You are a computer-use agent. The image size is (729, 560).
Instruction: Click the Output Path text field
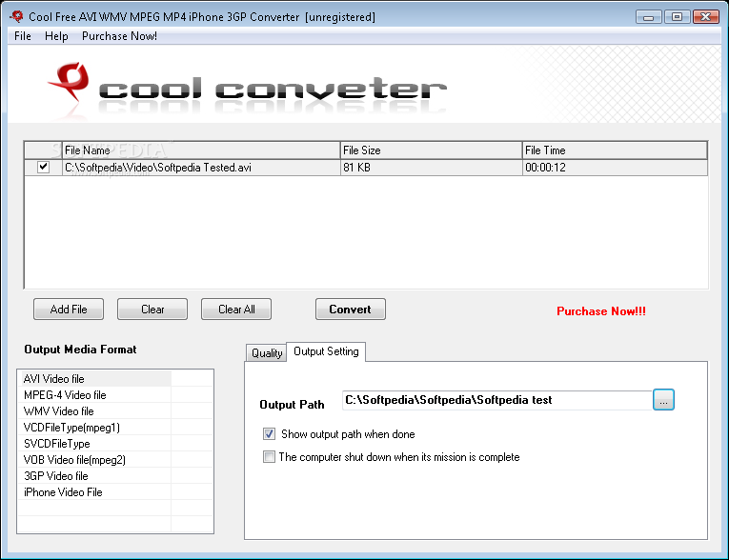[x=497, y=400]
